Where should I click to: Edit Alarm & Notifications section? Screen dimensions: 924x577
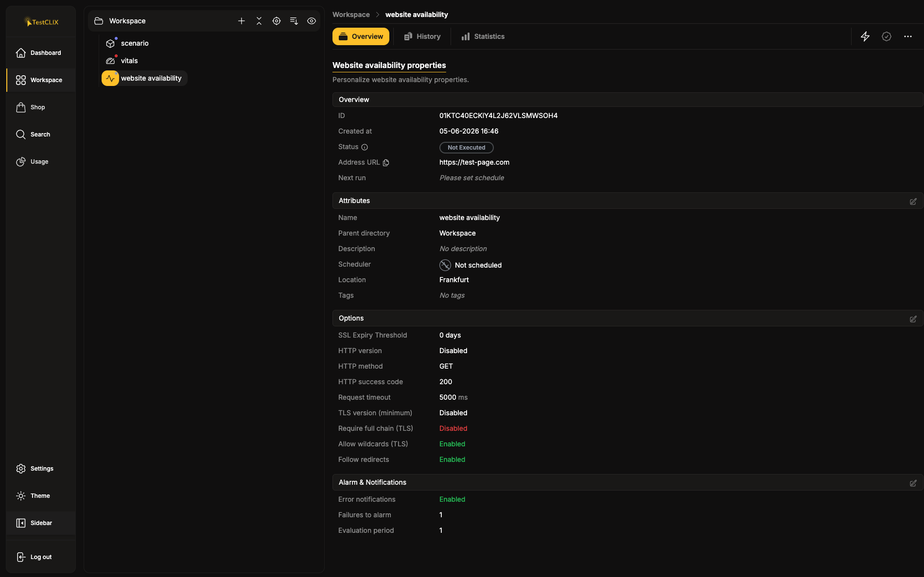tap(913, 483)
